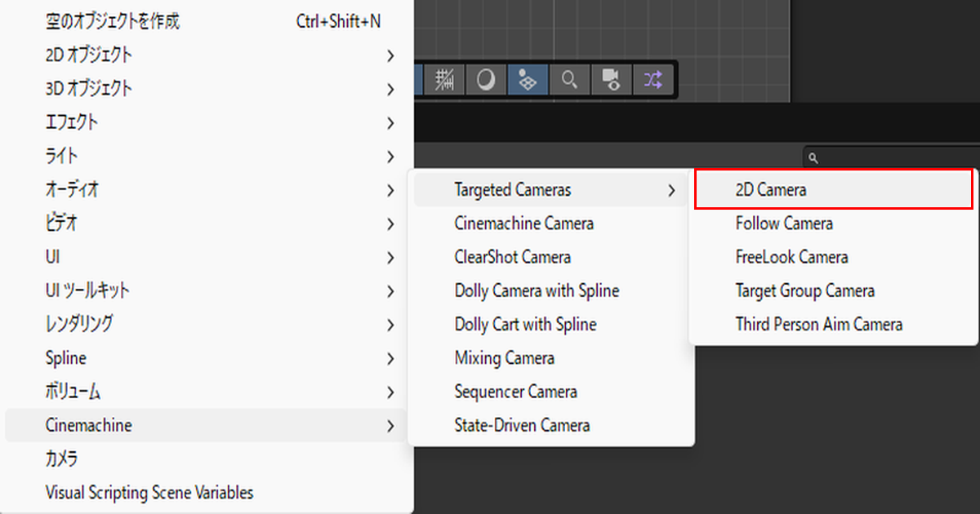This screenshot has height=514, width=980.
Task: Add a Cinemachine Camera
Action: [x=523, y=224]
